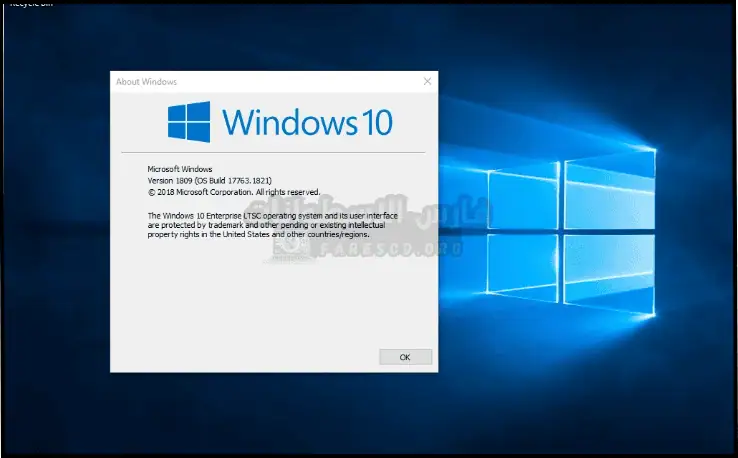
Task: Close the About Windows dialog
Action: (x=427, y=81)
